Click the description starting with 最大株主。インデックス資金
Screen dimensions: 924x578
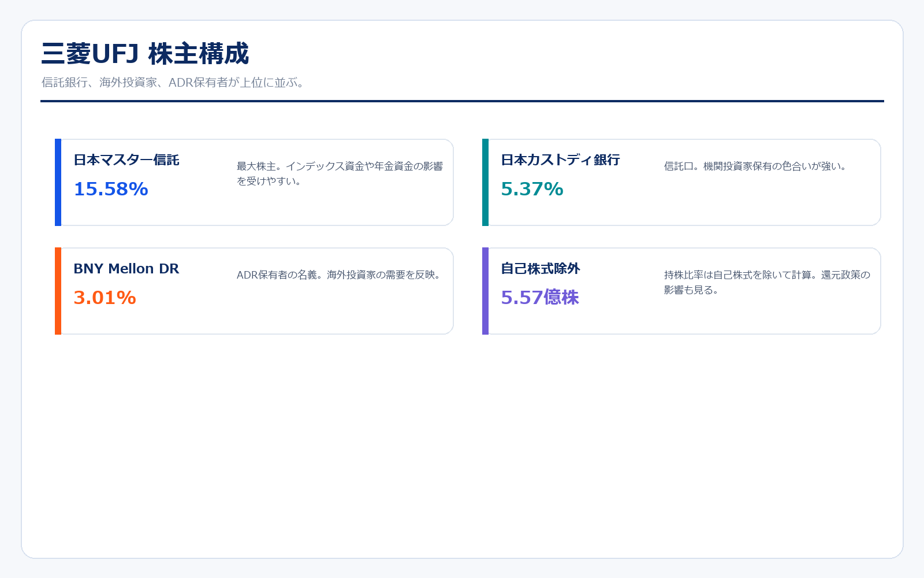tap(340, 173)
